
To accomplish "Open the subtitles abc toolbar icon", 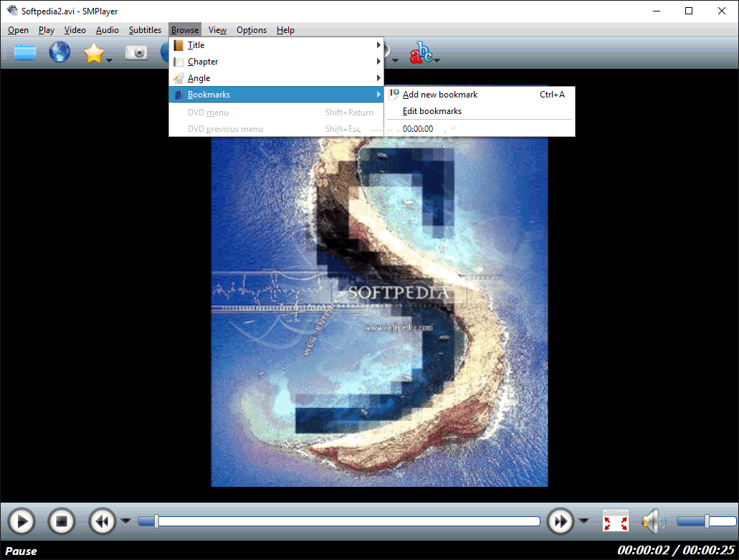I will point(421,52).
